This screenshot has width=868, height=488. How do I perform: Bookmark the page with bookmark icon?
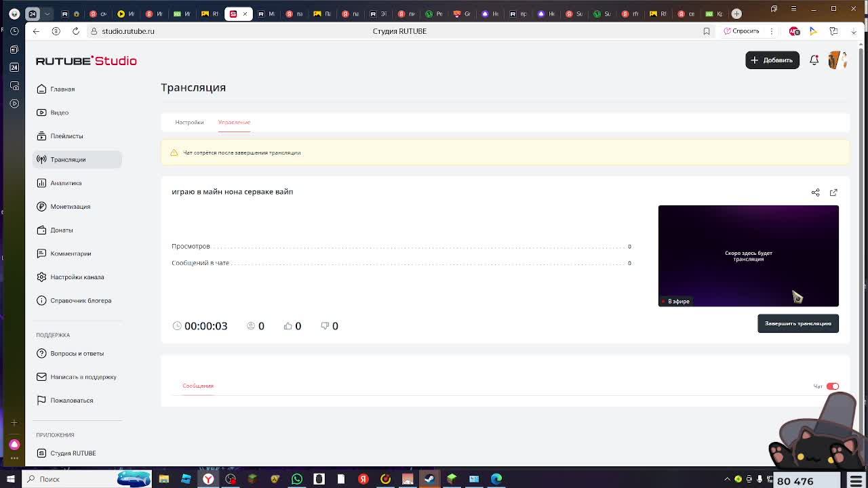(707, 31)
